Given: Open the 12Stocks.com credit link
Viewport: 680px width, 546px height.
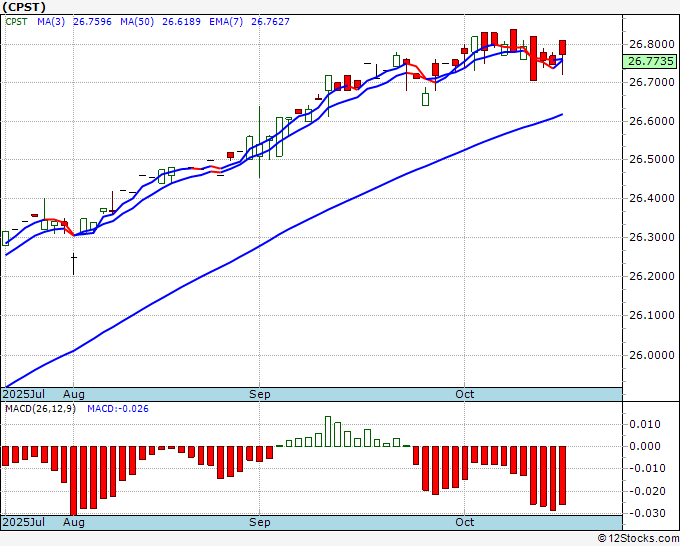Looking at the screenshot, I should (638, 538).
